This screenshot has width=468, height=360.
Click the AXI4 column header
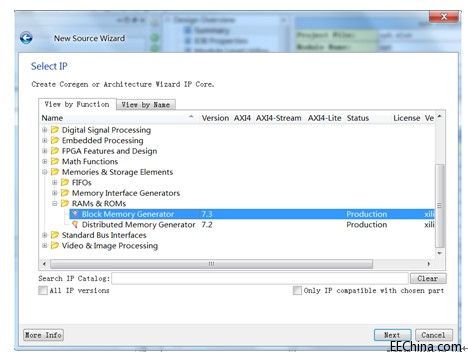click(242, 118)
